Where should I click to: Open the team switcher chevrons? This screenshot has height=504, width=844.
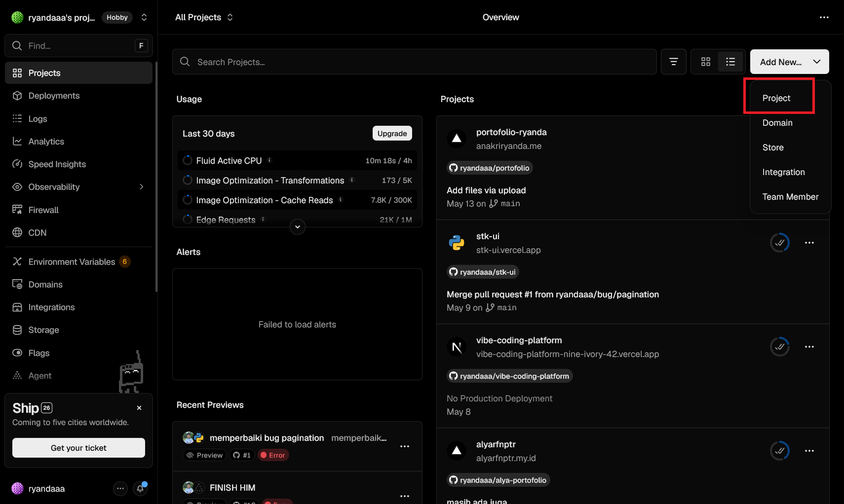click(144, 17)
